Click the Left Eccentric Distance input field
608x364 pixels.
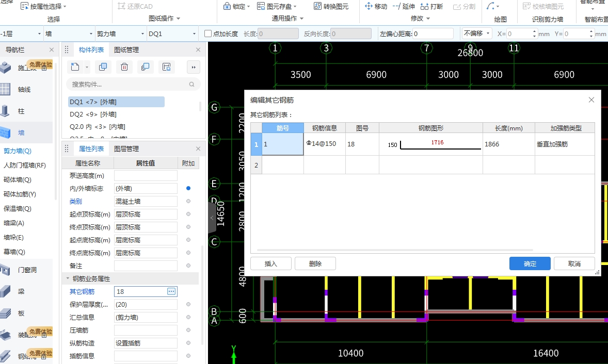pos(433,34)
